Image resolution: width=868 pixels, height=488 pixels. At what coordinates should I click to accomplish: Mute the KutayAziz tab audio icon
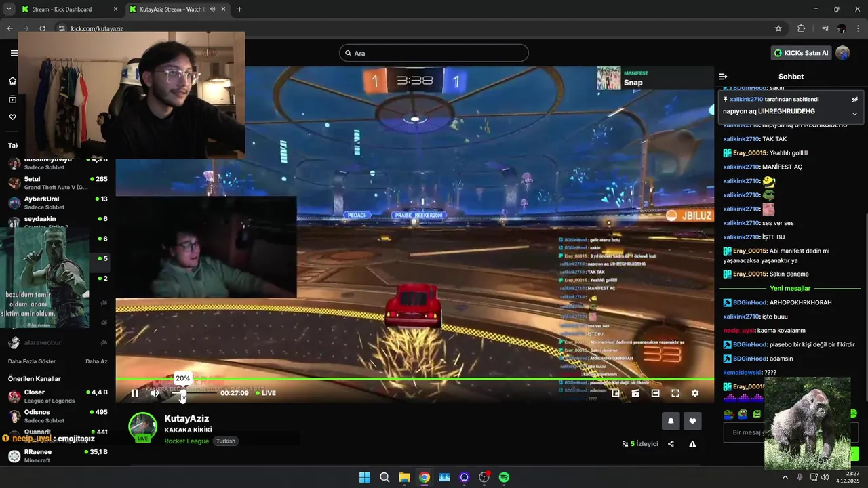pyautogui.click(x=212, y=9)
